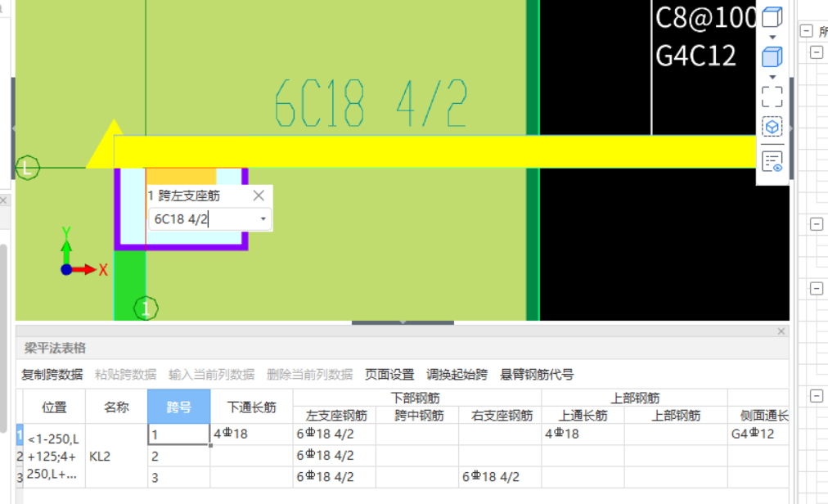This screenshot has height=504, width=828.
Task: Select the 名称 column header
Action: [116, 407]
